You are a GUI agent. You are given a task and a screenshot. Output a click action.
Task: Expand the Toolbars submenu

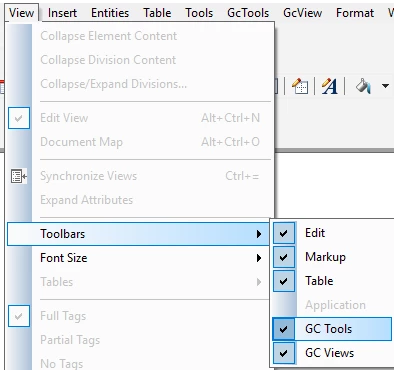[138, 234]
